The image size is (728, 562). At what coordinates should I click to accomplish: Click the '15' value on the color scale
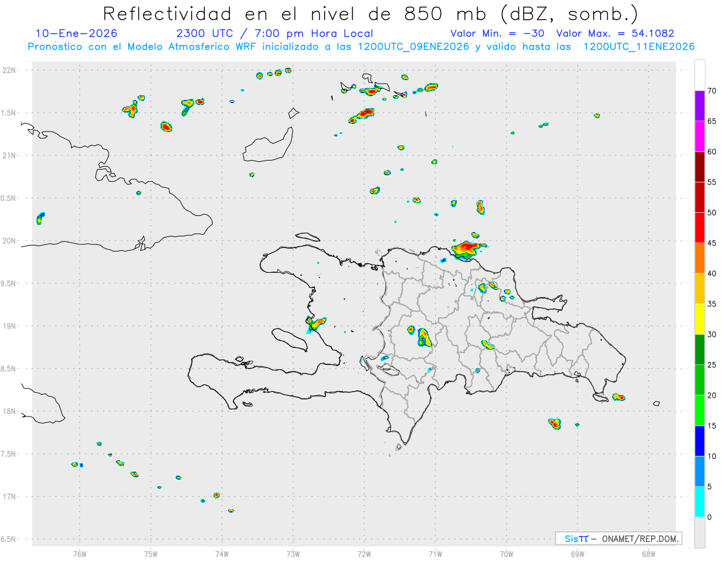point(712,426)
